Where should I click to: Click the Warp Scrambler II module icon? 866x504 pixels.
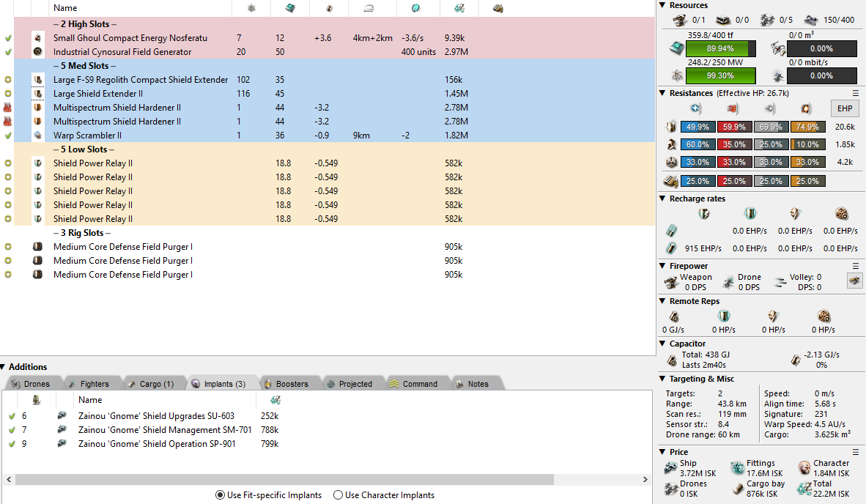37,136
